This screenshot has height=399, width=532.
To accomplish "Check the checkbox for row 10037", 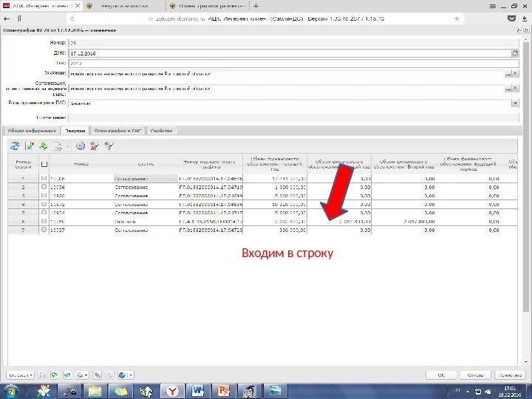I will [x=44, y=230].
